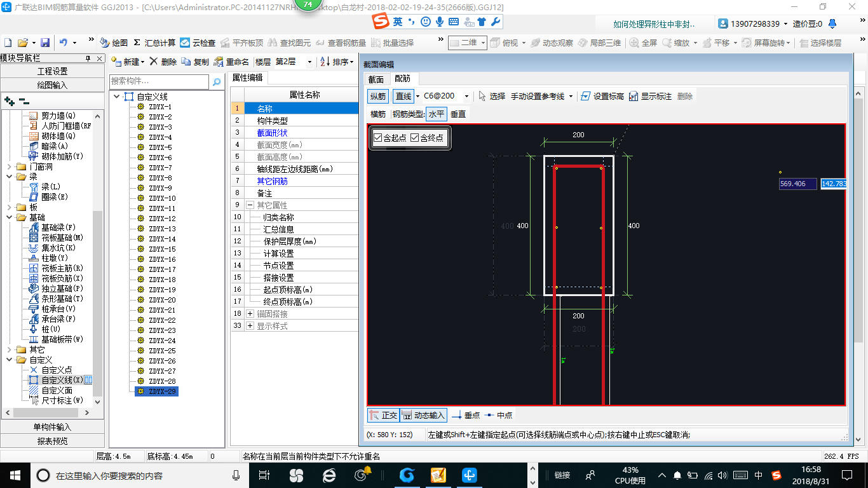Toggle 纵筋 longitudinal rebar button
The image size is (868, 488).
click(x=377, y=96)
